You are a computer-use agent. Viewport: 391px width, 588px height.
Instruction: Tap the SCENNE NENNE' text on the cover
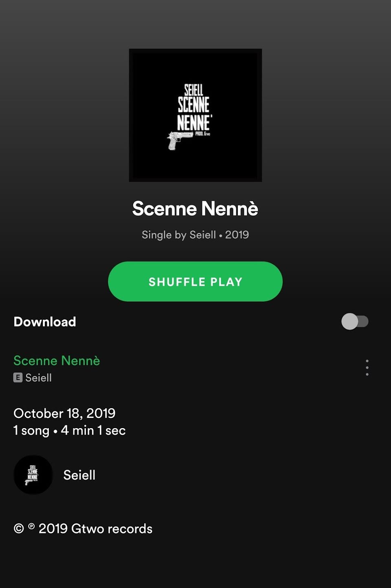(194, 113)
